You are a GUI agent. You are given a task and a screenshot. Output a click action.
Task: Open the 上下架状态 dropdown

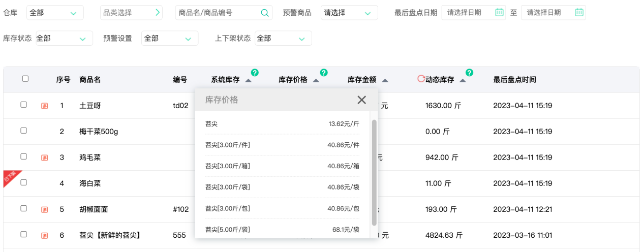pos(283,38)
